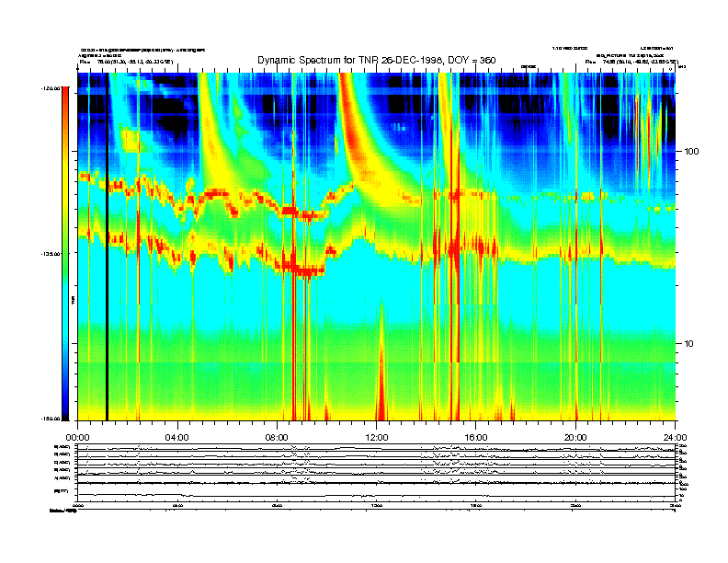This screenshot has width=728, height=563.
Task: Click the 24:00 time axis label
Action: pyautogui.click(x=675, y=437)
